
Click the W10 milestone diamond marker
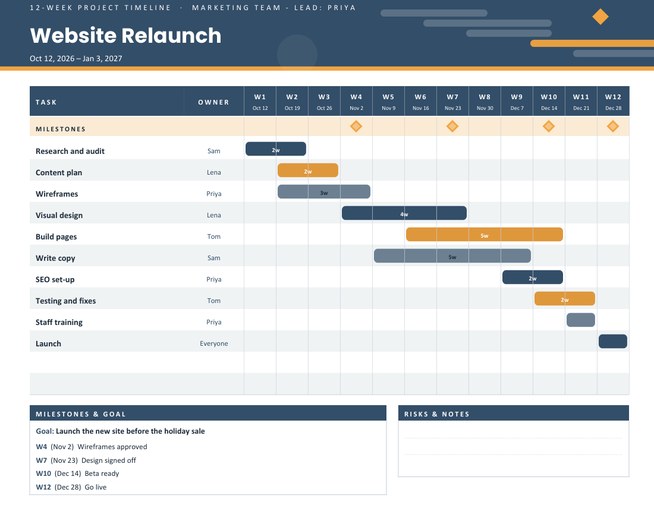coord(548,126)
